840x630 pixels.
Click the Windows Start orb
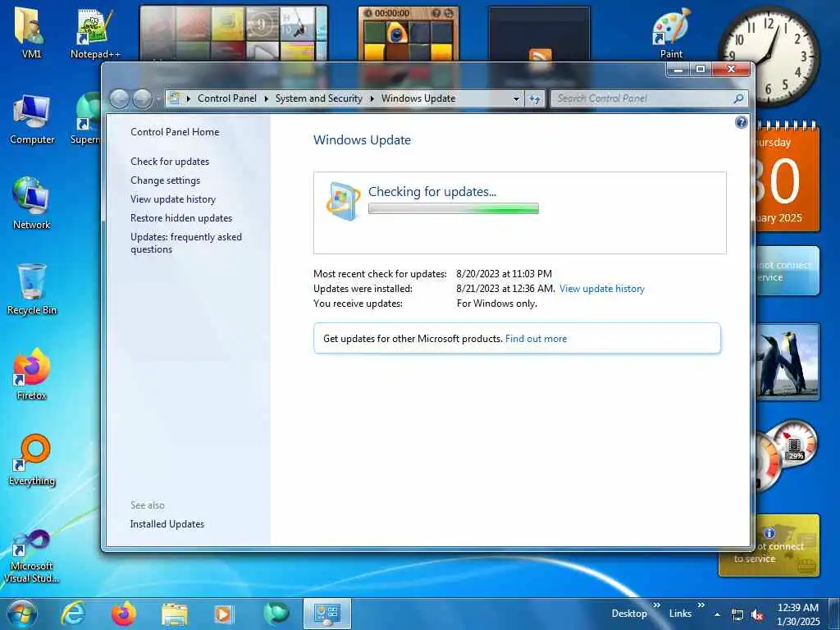21,614
